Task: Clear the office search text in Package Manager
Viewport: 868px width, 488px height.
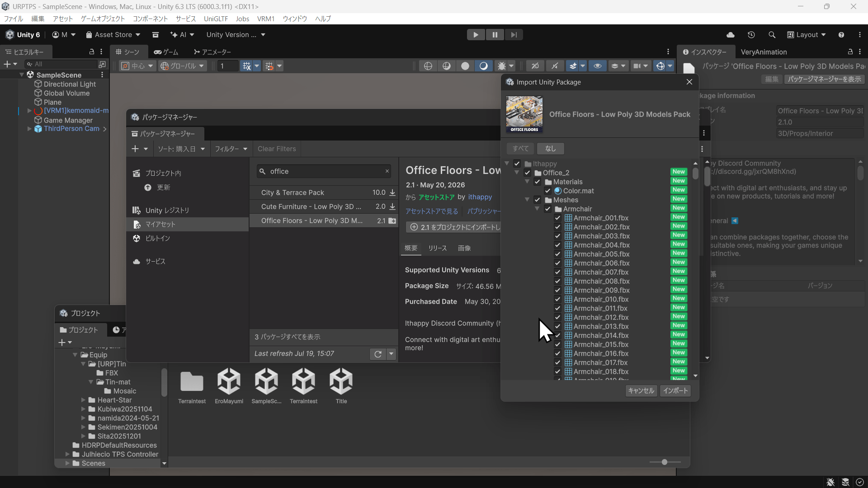Action: (387, 171)
